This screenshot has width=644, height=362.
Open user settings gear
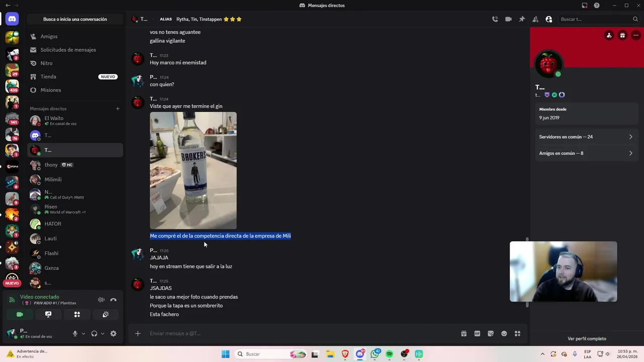113,333
